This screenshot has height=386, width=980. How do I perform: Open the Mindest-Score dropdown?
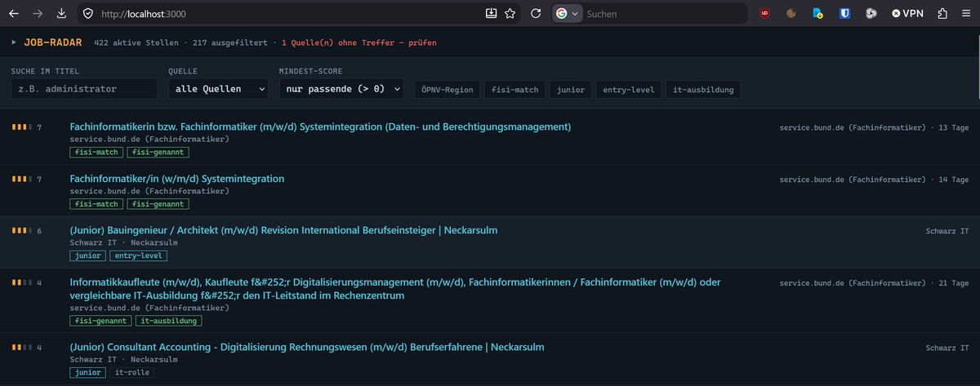click(x=341, y=89)
